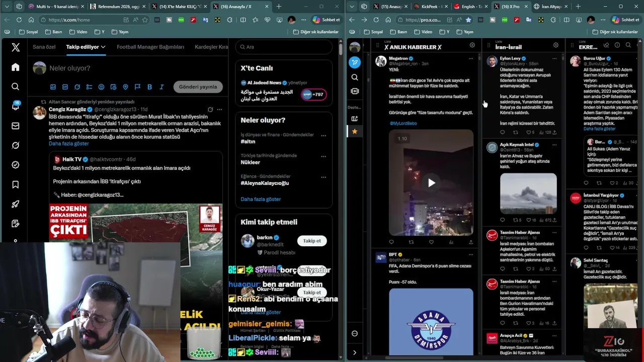The image size is (644, 362).
Task: Open Copilot Sohbet et in the x.com window
Action: click(x=326, y=20)
